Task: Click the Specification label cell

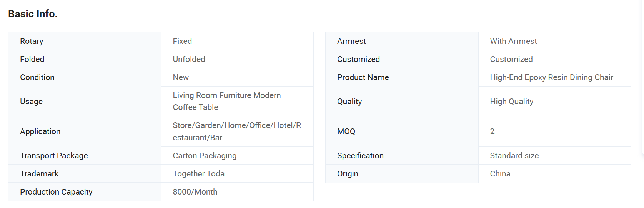Action: point(360,156)
